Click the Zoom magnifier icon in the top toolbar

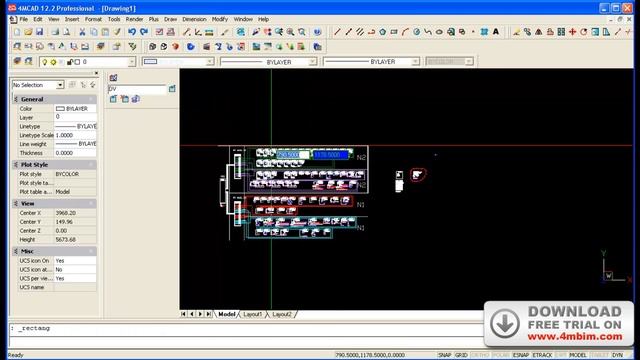click(290, 32)
